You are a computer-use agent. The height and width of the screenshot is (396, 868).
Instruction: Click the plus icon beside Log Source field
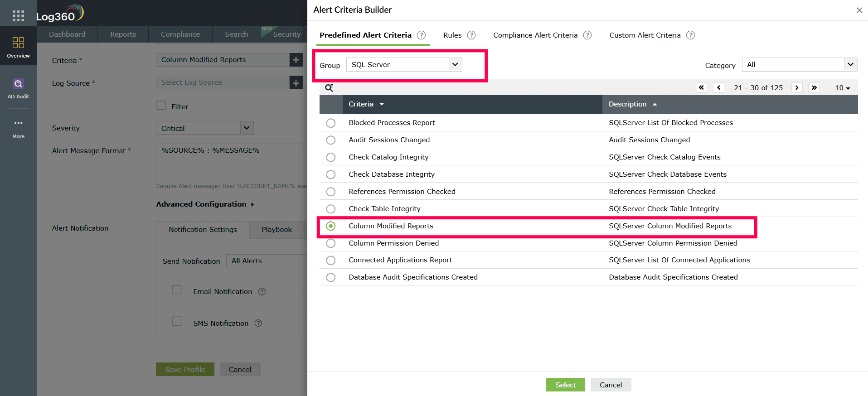[x=296, y=82]
